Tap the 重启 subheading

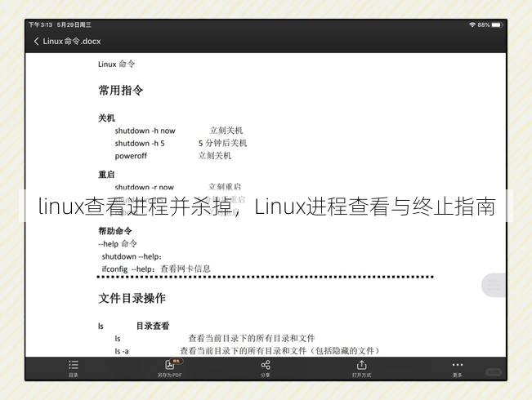pos(106,175)
